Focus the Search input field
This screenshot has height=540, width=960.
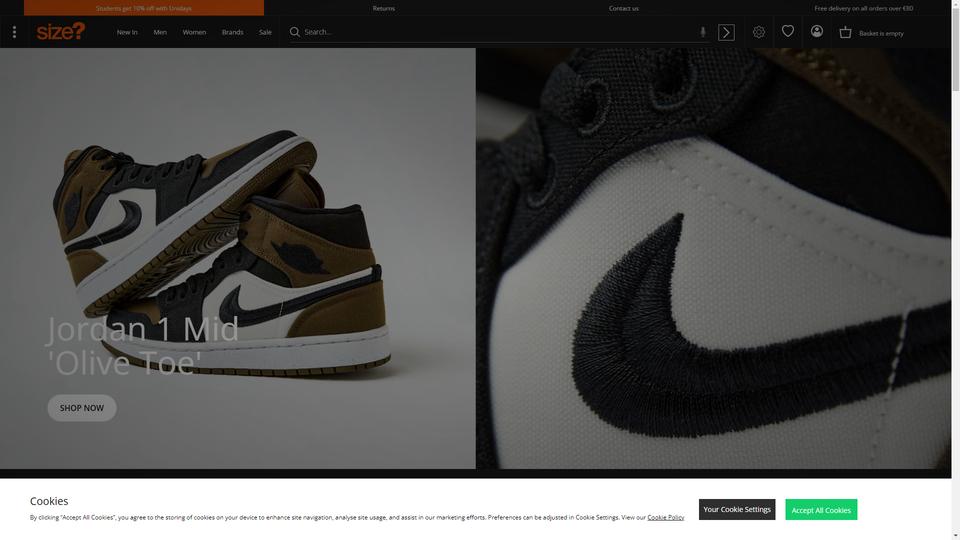499,32
